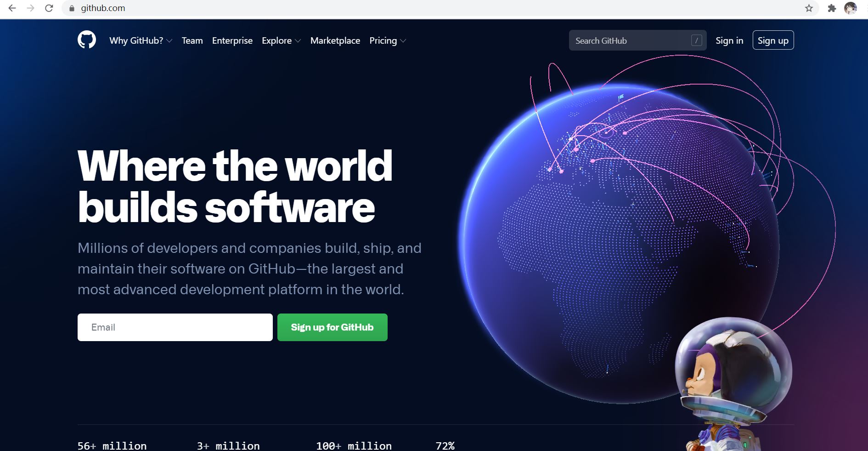The image size is (868, 451).
Task: Open the Chrome profile avatar
Action: point(850,8)
